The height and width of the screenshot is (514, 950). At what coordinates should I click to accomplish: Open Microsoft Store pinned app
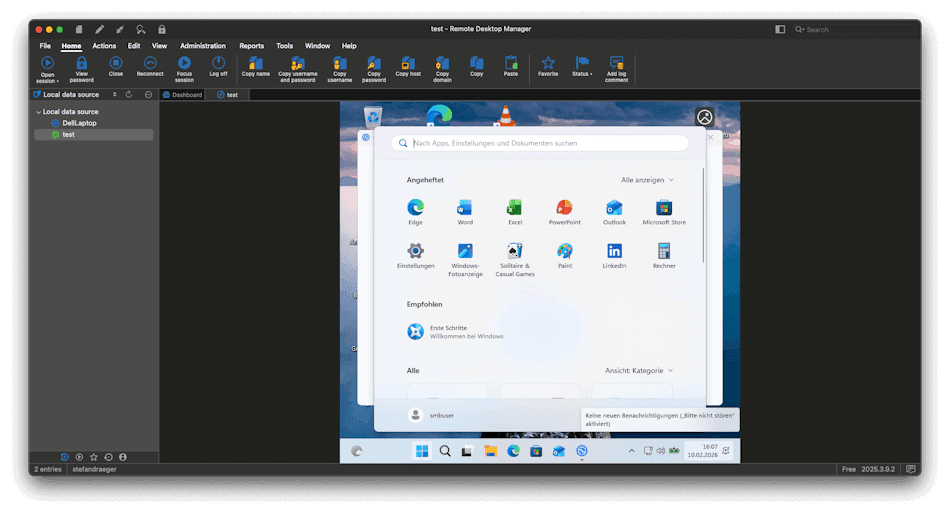click(x=664, y=212)
